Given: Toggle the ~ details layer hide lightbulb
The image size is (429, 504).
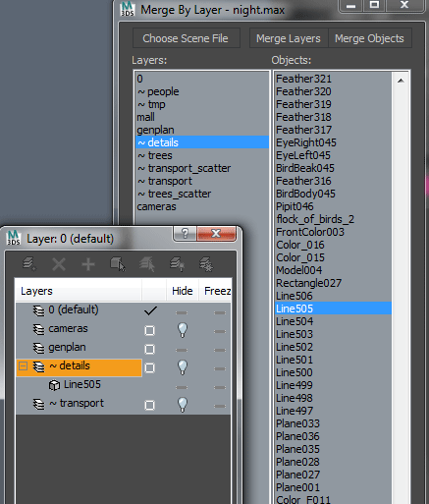Looking at the screenshot, I should (x=183, y=367).
